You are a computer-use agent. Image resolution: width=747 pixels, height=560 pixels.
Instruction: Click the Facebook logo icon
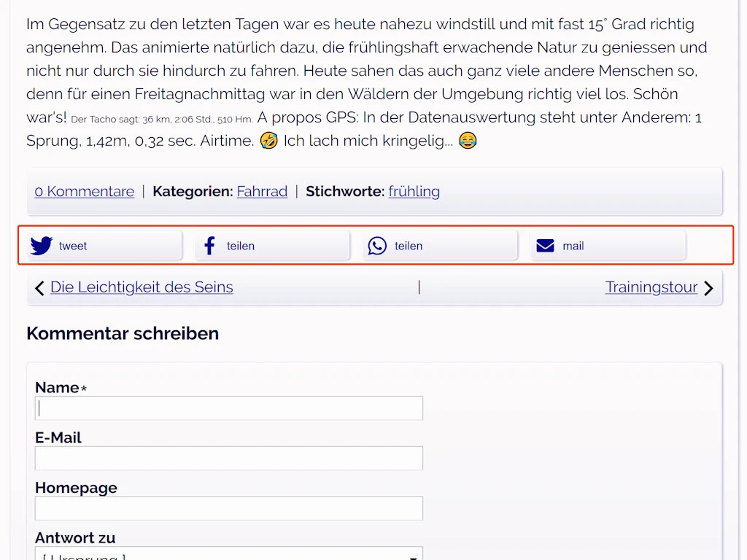point(209,246)
